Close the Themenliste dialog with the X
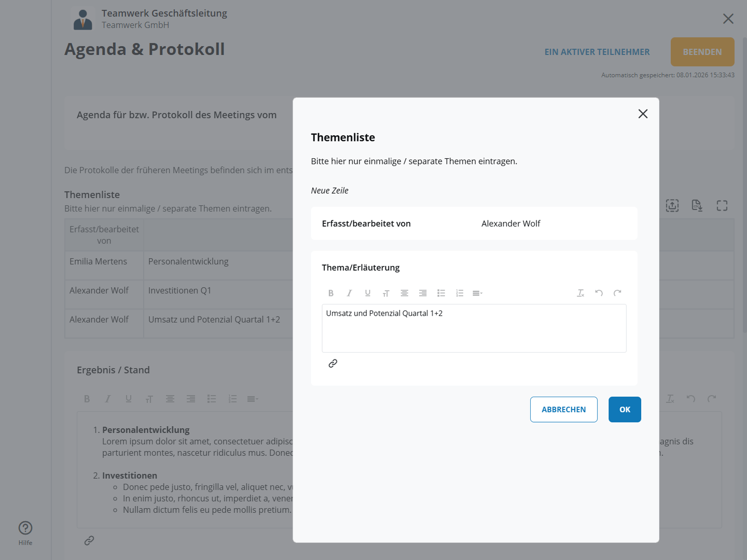 [643, 114]
